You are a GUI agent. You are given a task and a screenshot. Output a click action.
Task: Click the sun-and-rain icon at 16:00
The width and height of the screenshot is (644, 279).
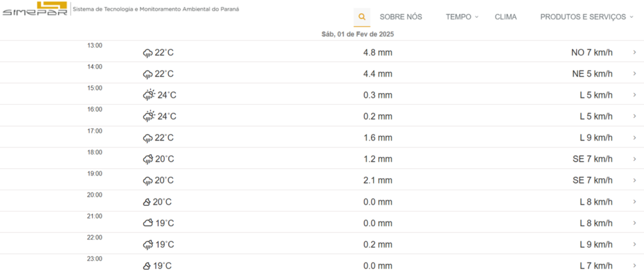click(x=149, y=117)
